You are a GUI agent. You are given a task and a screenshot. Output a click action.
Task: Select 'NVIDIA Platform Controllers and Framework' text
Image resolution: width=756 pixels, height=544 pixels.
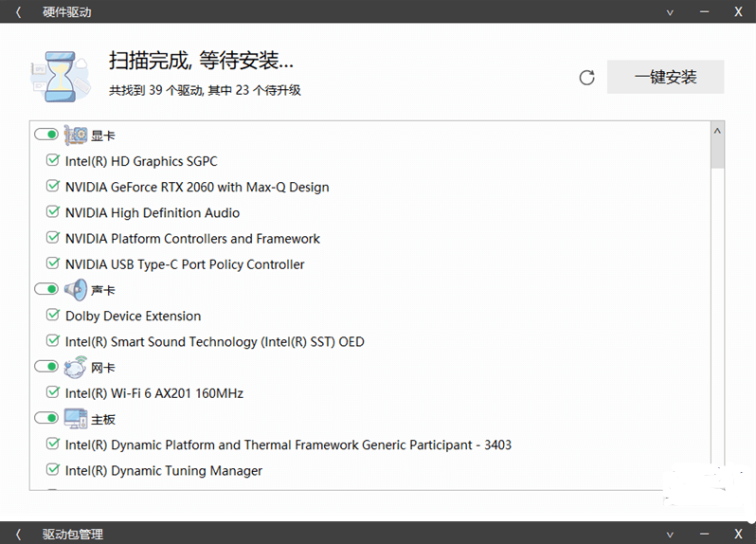click(x=192, y=239)
